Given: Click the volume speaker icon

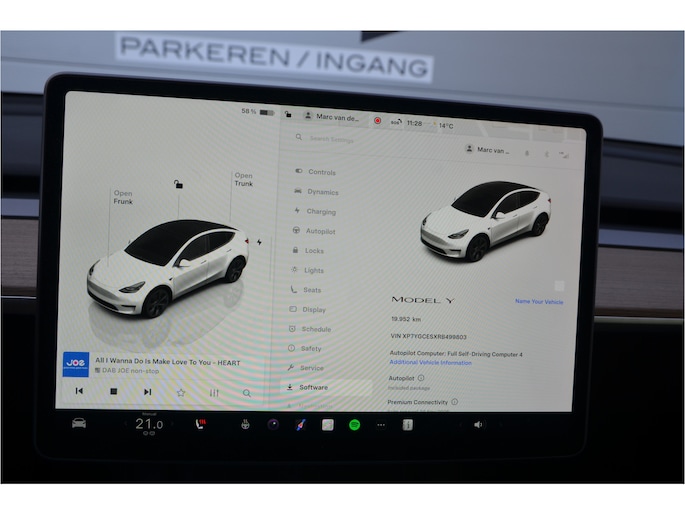Looking at the screenshot, I should (478, 424).
